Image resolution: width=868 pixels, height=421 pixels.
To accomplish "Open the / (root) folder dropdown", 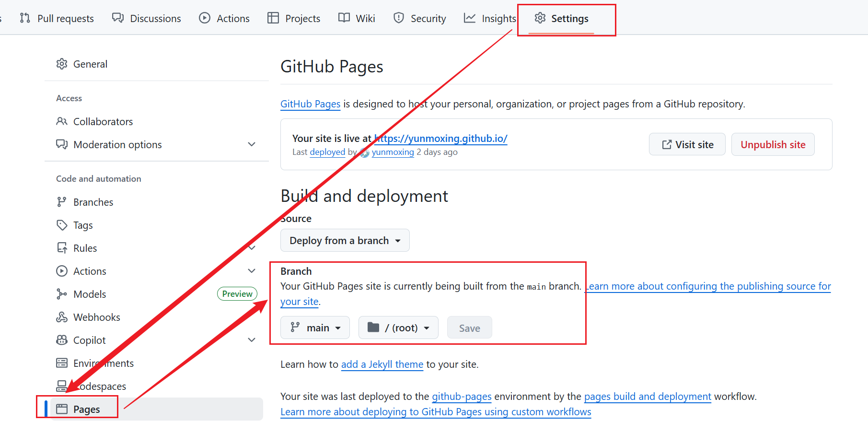I will 398,327.
